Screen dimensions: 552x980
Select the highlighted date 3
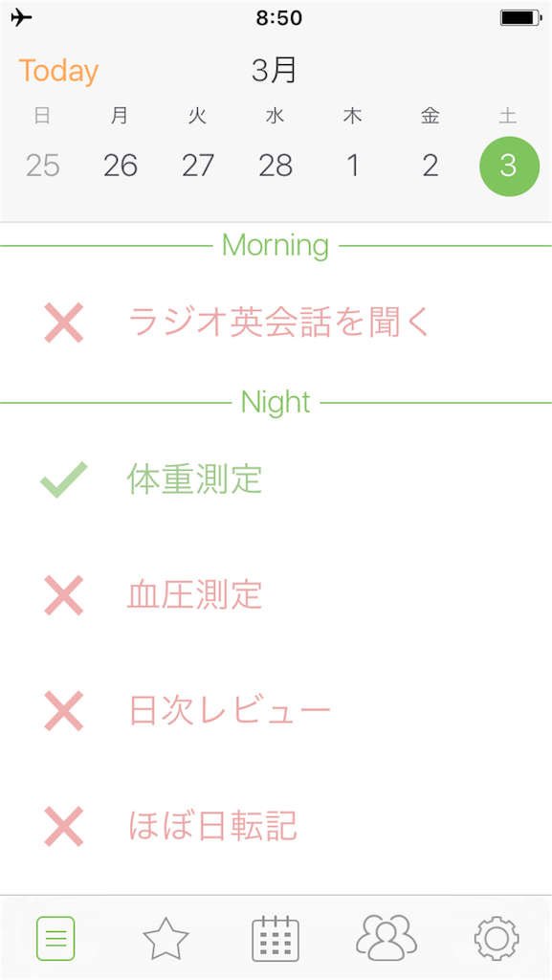click(509, 167)
